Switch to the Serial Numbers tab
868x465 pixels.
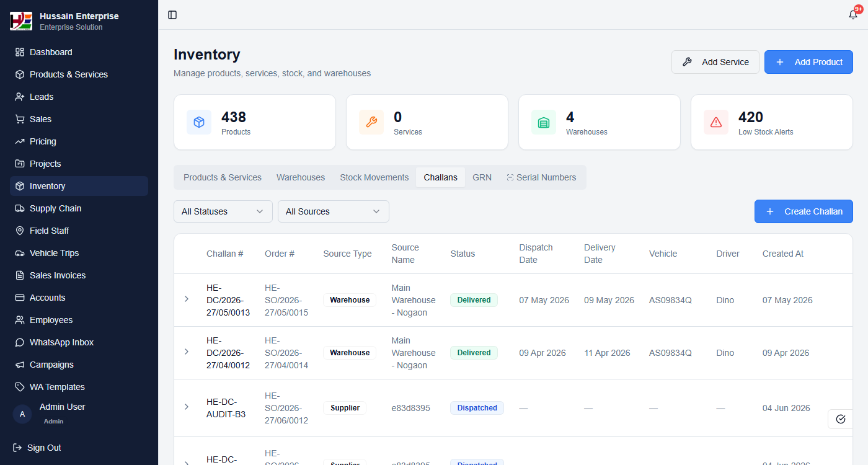(x=541, y=177)
